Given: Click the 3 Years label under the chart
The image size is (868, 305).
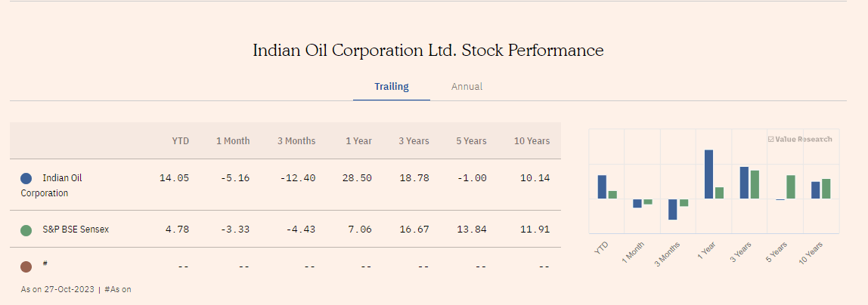Looking at the screenshot, I should [x=739, y=250].
